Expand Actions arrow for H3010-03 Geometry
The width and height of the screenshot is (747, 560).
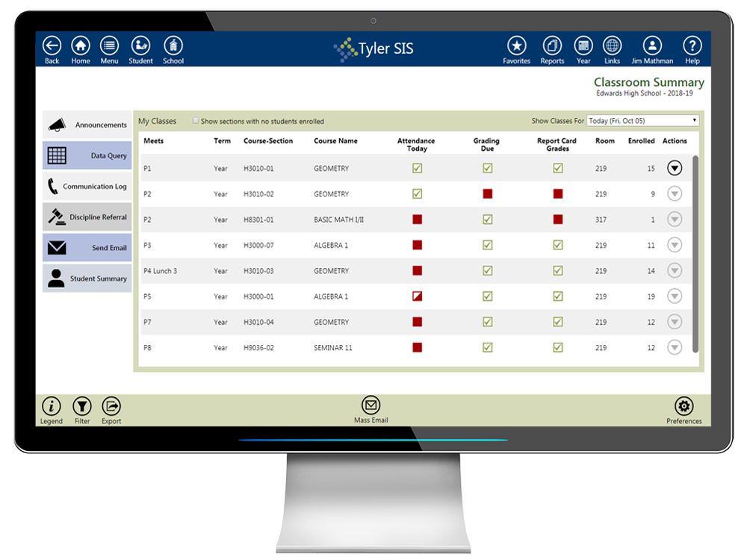[675, 271]
